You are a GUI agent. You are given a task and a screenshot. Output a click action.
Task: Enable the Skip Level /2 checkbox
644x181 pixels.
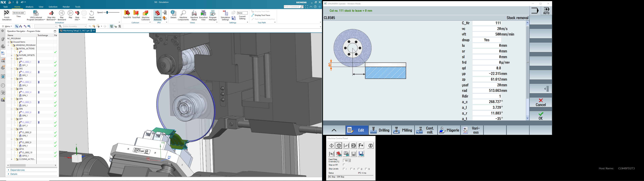click(x=359, y=169)
